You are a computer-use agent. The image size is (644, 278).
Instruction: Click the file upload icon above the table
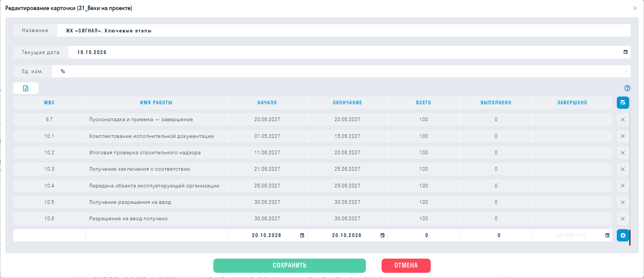tap(26, 88)
